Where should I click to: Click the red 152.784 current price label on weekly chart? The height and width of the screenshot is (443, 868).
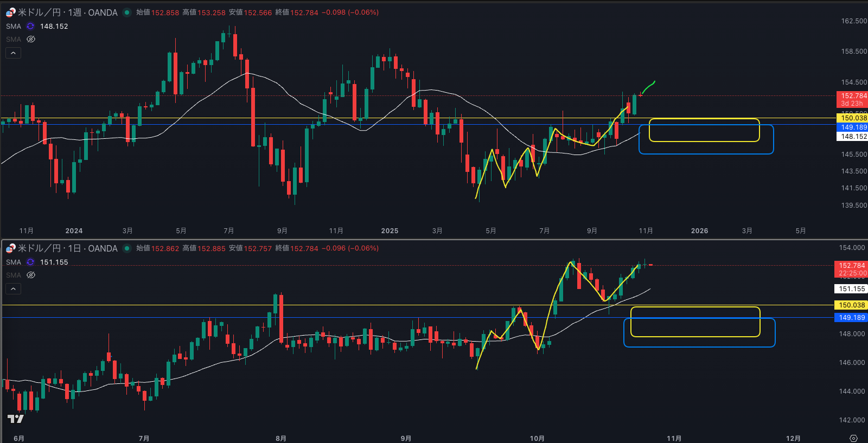[x=853, y=96]
